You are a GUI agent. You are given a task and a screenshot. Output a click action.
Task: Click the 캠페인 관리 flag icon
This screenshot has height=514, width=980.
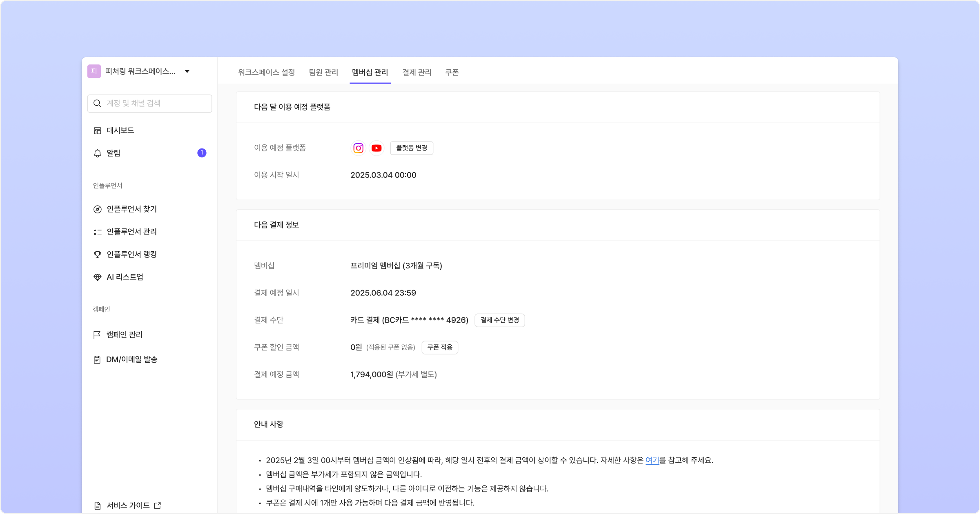point(97,335)
